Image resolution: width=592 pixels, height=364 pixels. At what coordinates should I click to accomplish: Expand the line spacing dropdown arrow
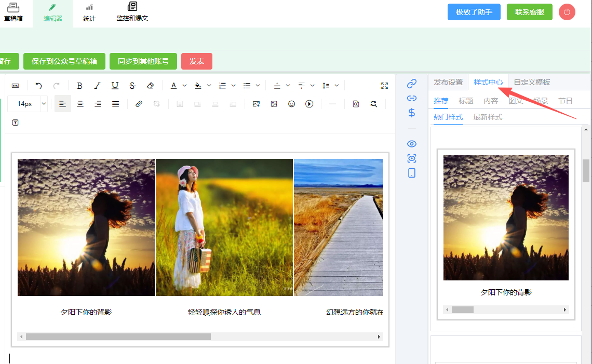pyautogui.click(x=337, y=86)
